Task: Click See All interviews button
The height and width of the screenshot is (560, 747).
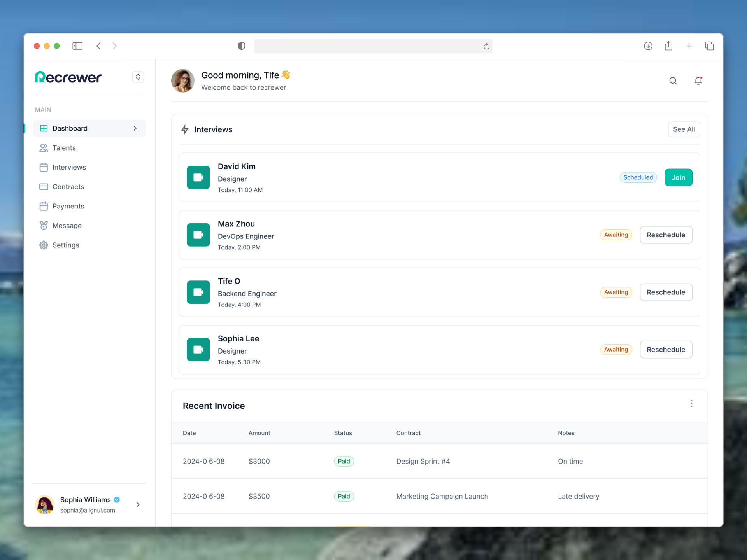Action: click(x=684, y=129)
